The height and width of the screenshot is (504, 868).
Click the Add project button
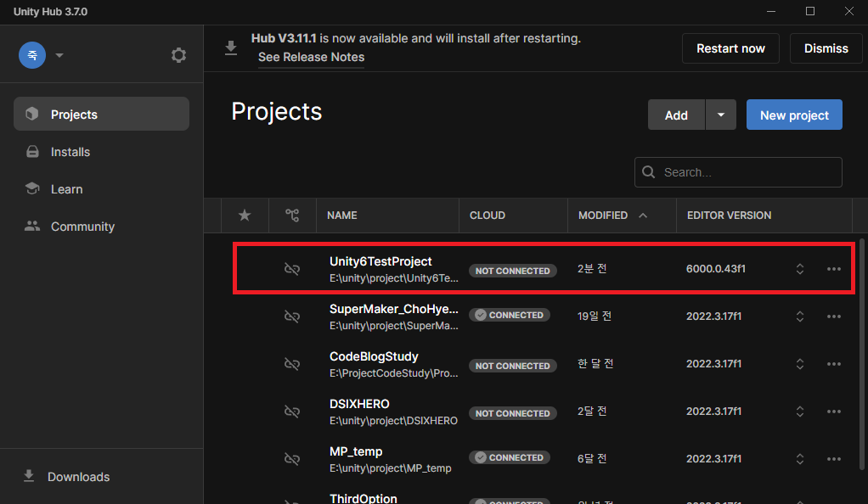tap(676, 115)
